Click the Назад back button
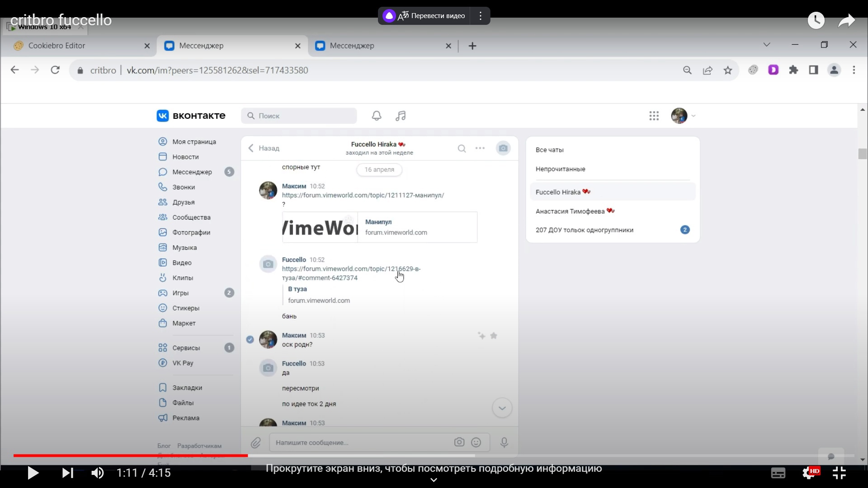The width and height of the screenshot is (868, 488). tap(264, 148)
